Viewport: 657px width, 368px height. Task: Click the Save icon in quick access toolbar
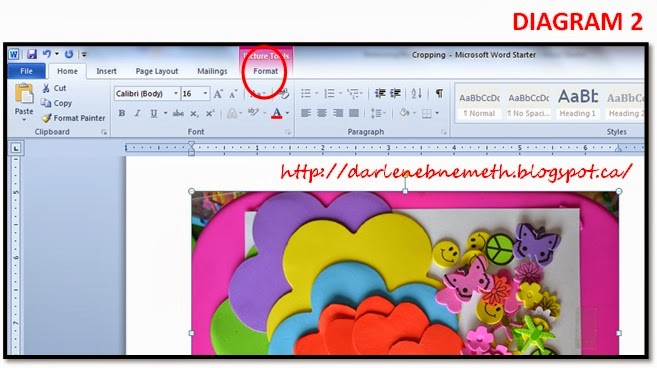click(x=32, y=54)
